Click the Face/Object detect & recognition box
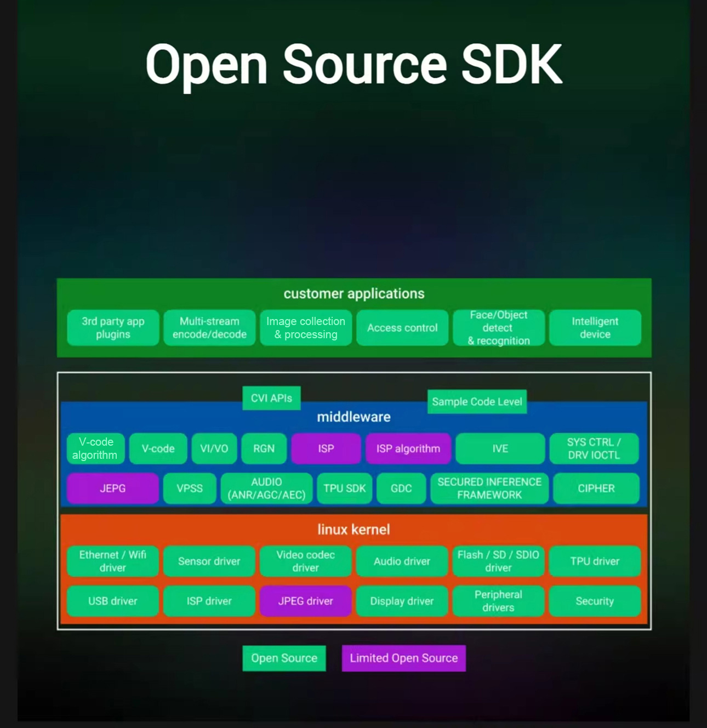This screenshot has height=728, width=707. [x=499, y=328]
